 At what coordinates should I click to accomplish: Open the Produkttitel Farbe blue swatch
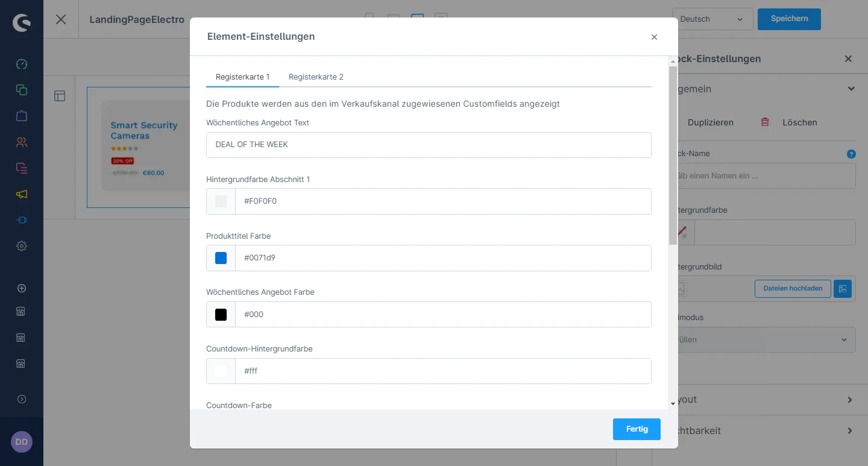coord(221,258)
